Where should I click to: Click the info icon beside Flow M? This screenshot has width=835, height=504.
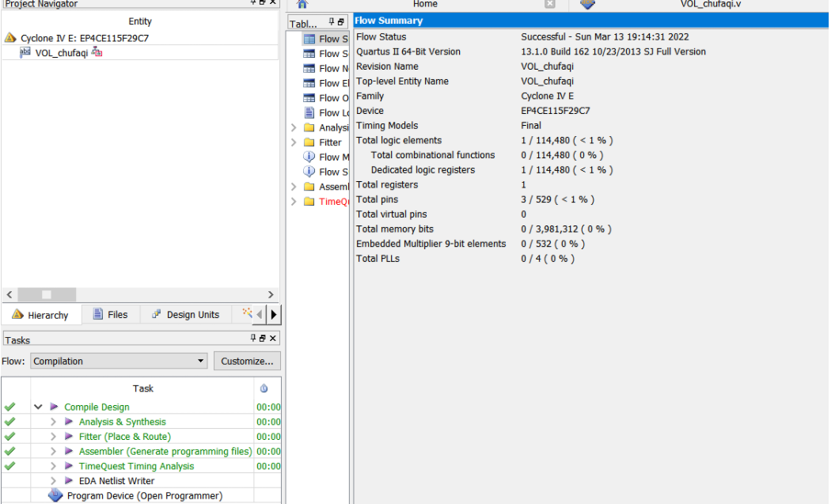309,157
